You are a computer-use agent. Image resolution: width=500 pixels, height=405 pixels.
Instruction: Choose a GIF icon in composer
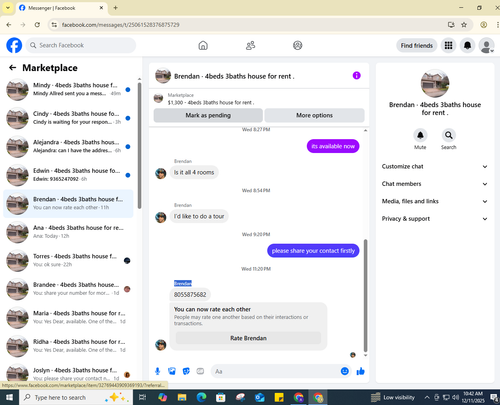[200, 371]
